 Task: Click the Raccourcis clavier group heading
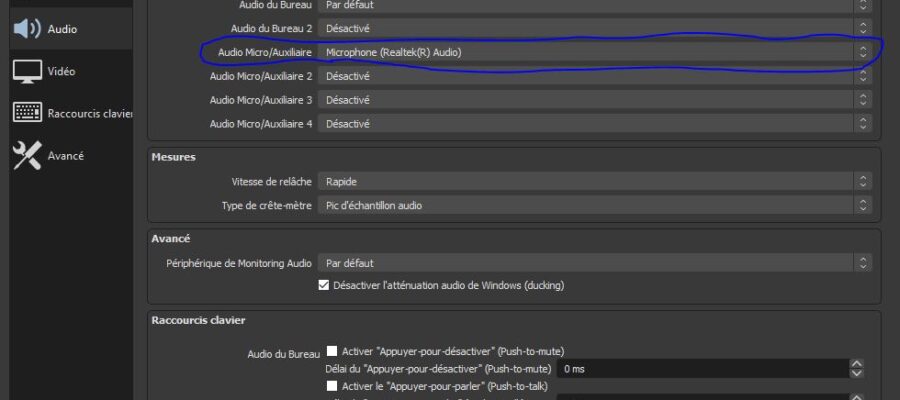[198, 320]
